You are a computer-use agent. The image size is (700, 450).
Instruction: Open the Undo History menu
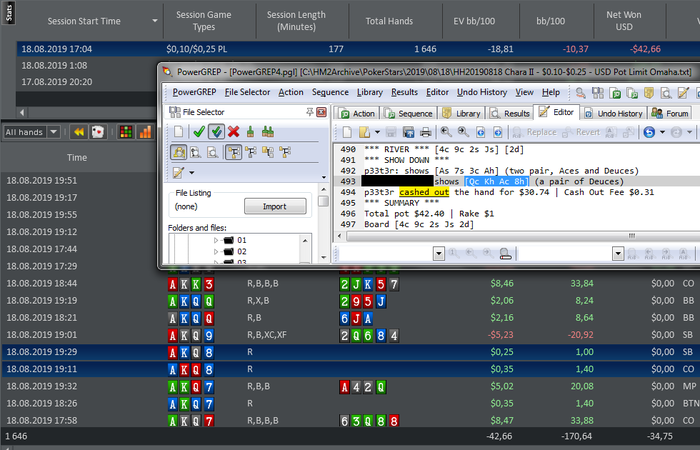482,92
